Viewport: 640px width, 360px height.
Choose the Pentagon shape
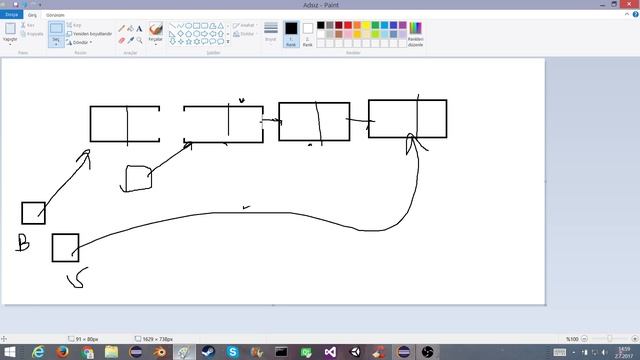tap(189, 34)
